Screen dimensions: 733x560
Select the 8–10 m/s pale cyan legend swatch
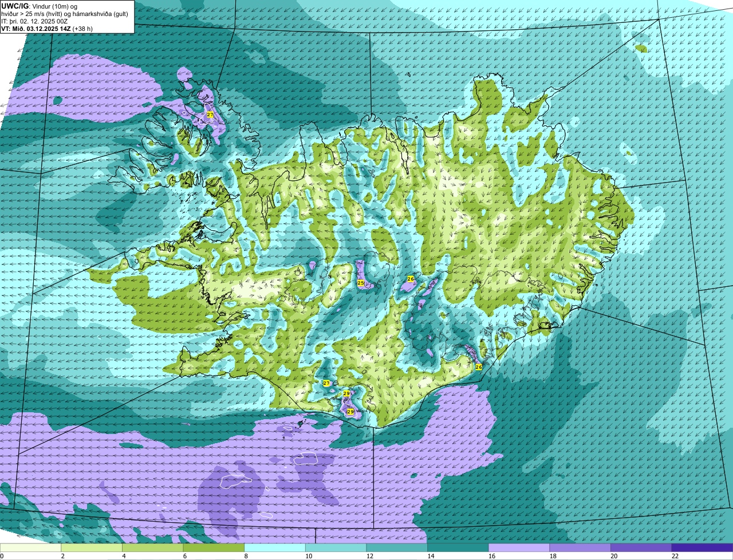coord(275,547)
